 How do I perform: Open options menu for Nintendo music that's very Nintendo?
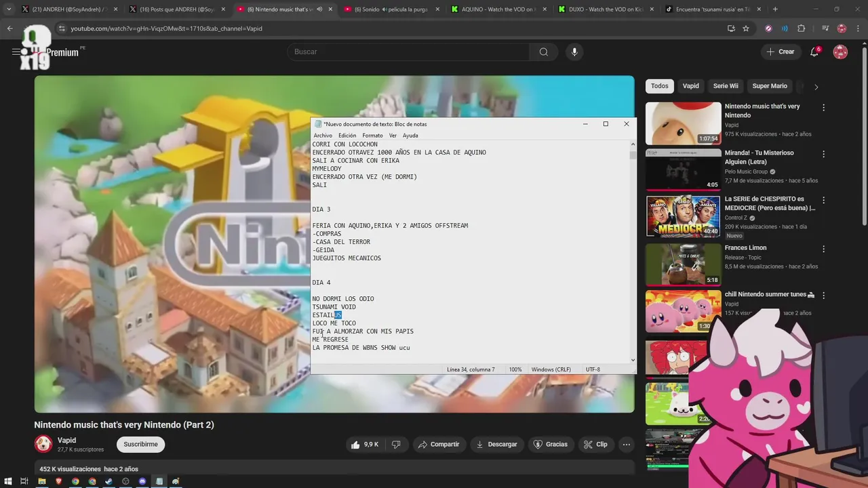[x=824, y=108]
